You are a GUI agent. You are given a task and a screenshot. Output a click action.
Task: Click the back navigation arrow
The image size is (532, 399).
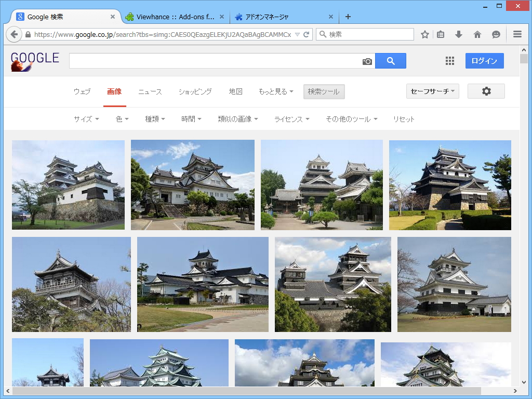point(14,34)
